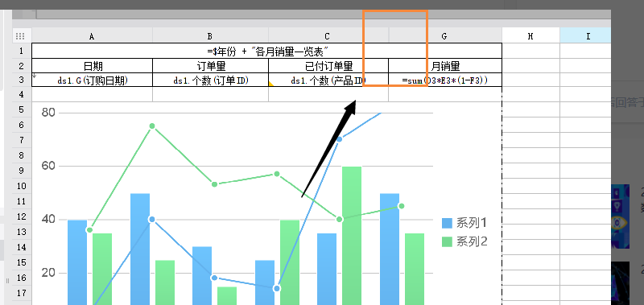644x305 pixels.
Task: Select column A header
Action: [x=92, y=36]
